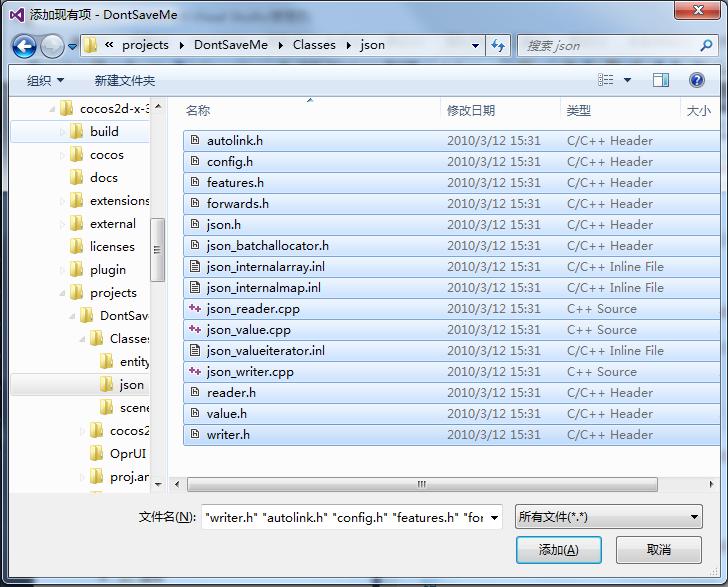
Task: Click the 取消 button
Action: click(658, 550)
